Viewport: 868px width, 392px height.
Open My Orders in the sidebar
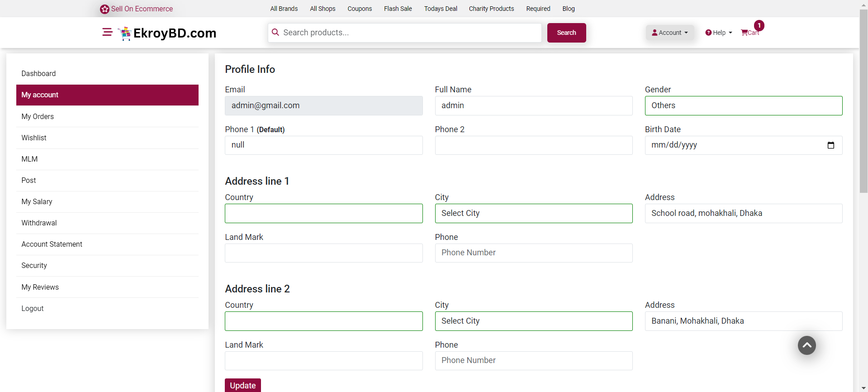(x=38, y=116)
